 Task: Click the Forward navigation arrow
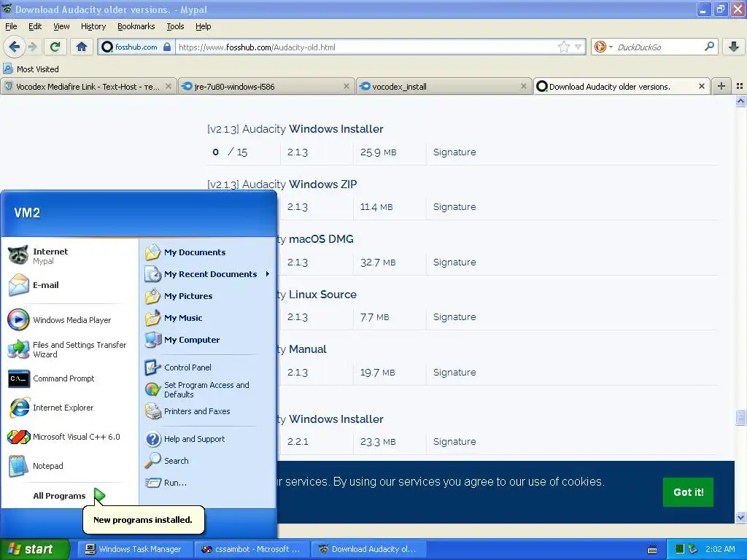click(32, 47)
